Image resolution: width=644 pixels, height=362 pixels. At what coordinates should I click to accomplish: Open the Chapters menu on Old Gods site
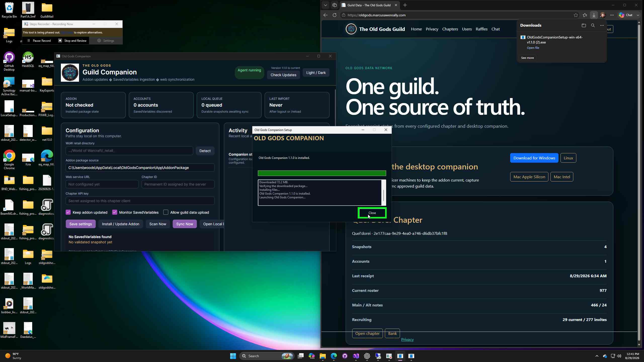[x=450, y=29]
